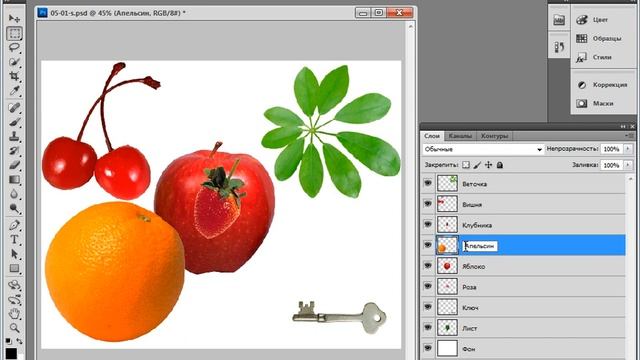
Task: Select the Clone Stamp tool
Action: 14,136
